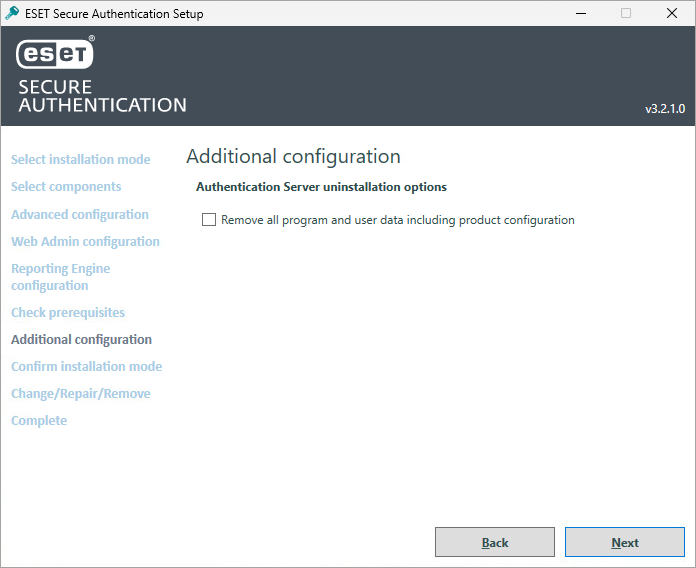Select 'Select installation mode' step
The image size is (696, 568).
(81, 159)
